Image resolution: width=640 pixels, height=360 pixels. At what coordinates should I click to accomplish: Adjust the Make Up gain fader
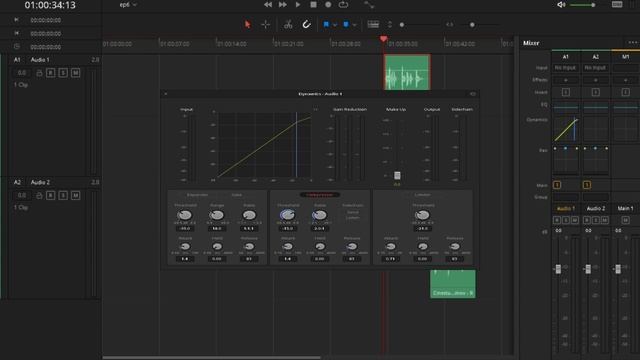click(397, 176)
